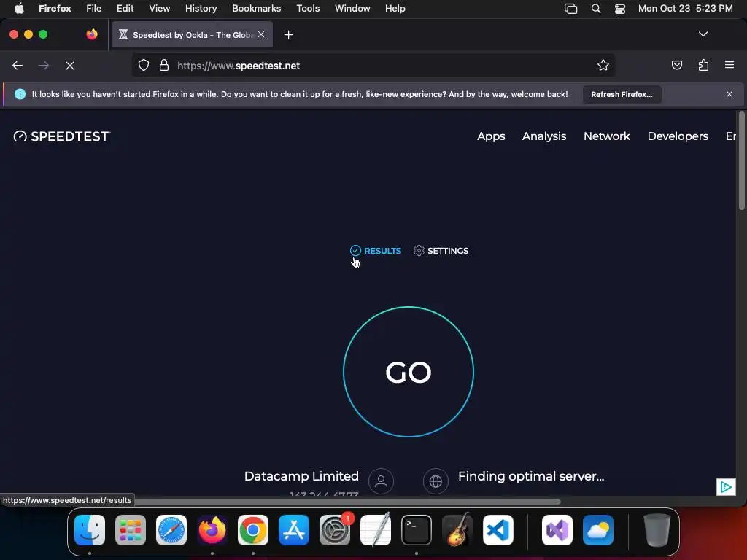The width and height of the screenshot is (747, 560).
Task: Click the info icon in notification bar
Action: (20, 94)
